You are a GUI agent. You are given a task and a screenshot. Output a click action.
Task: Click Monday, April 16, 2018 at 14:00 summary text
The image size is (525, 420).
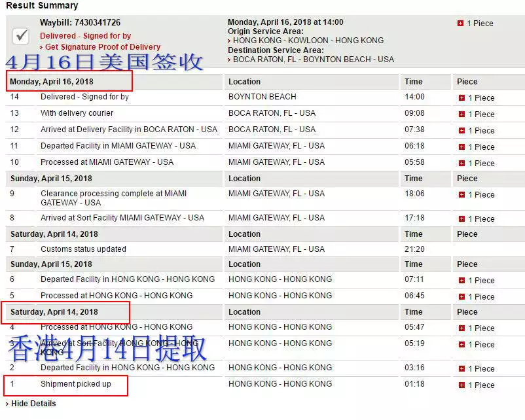(285, 22)
